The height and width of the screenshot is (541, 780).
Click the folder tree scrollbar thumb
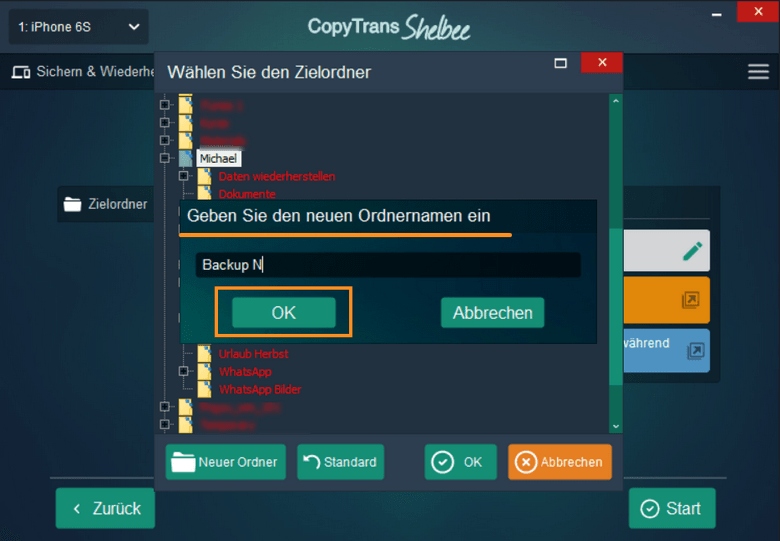(x=616, y=306)
